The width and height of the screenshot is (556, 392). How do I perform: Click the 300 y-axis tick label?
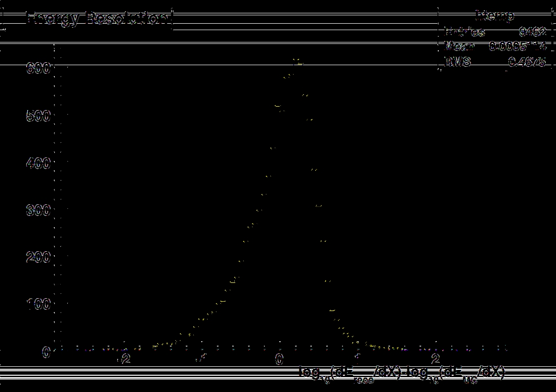[x=38, y=210]
